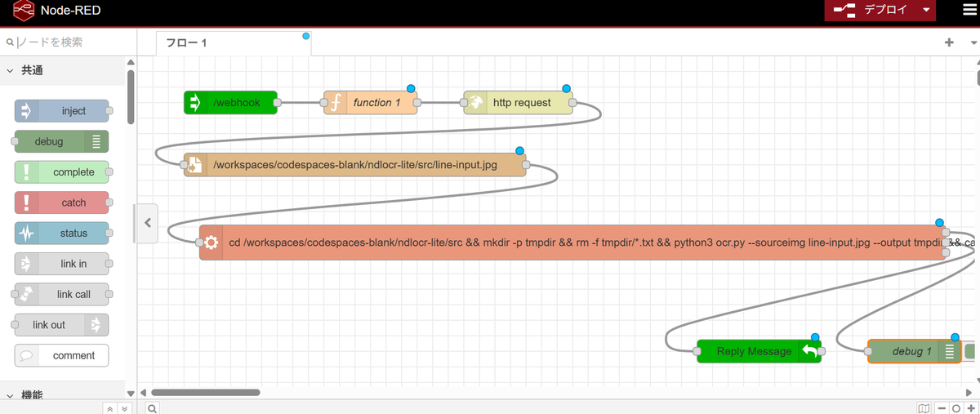980x414 pixels.
Task: Select the catch node in the palette
Action: 62,203
